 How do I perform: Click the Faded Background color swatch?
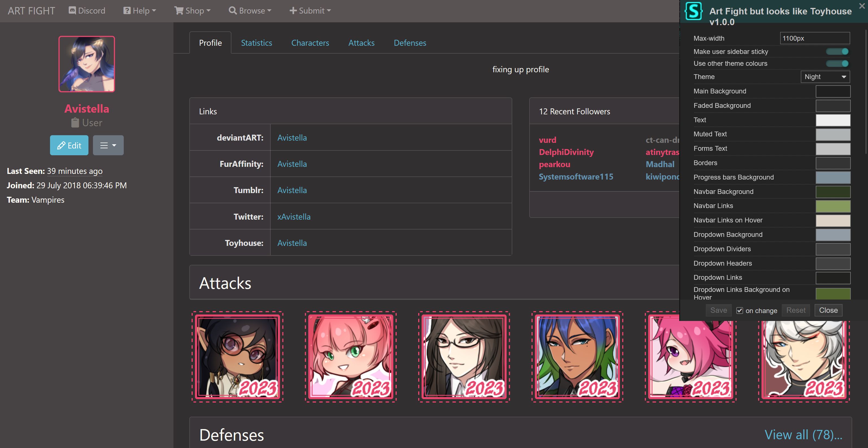(x=833, y=106)
